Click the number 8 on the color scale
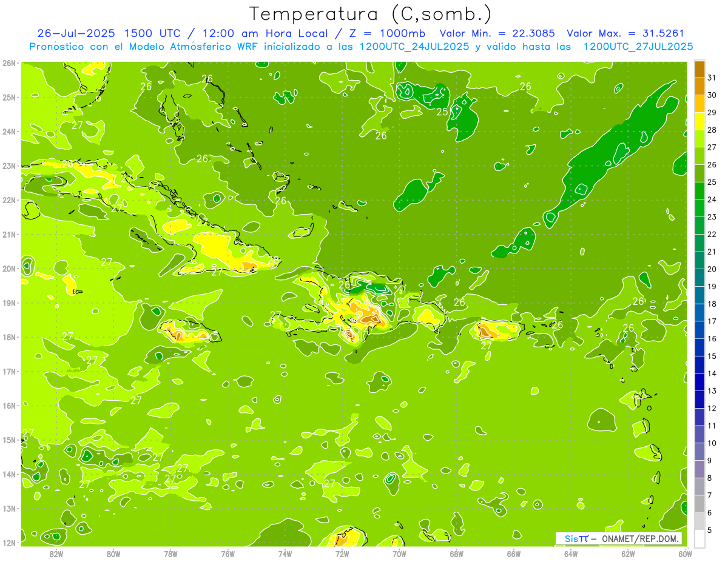Image resolution: width=728 pixels, height=562 pixels. [x=710, y=478]
